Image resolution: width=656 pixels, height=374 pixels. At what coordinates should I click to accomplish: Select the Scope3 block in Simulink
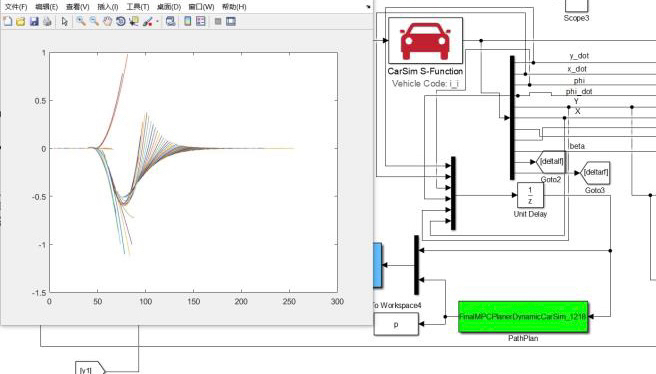pyautogui.click(x=577, y=5)
